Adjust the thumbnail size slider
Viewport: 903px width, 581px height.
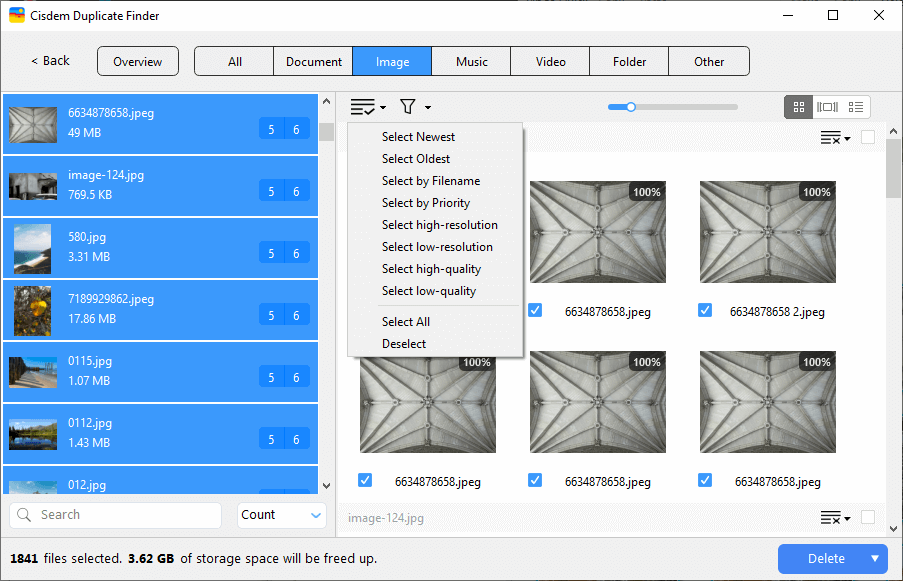click(x=631, y=106)
